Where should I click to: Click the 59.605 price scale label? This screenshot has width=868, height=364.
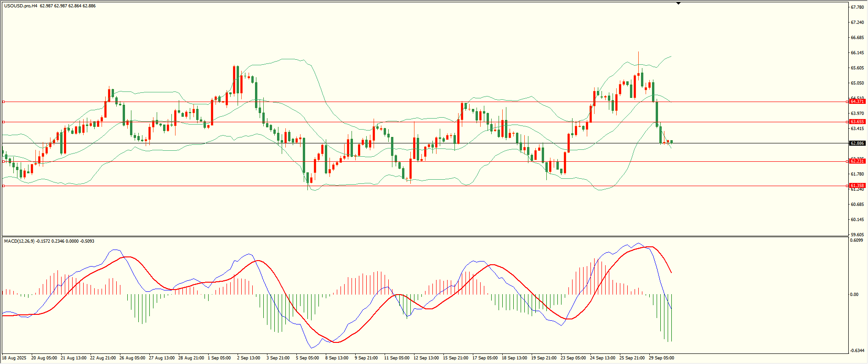(857, 235)
